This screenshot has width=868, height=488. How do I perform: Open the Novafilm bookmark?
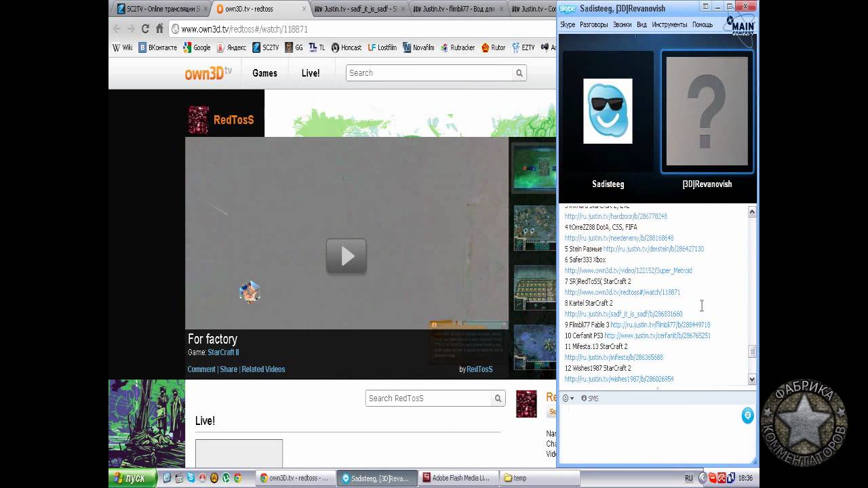pos(418,47)
